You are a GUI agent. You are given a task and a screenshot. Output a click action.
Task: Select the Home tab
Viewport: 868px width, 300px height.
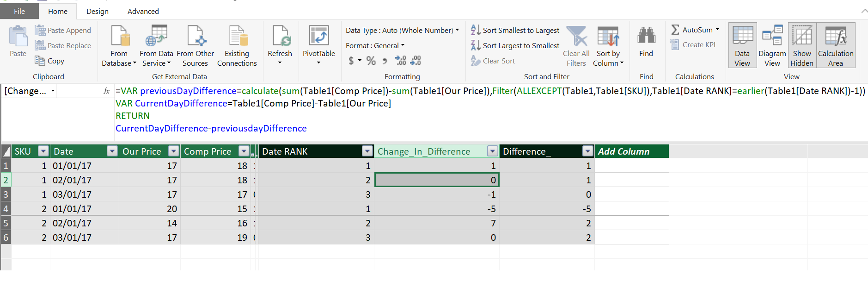58,11
